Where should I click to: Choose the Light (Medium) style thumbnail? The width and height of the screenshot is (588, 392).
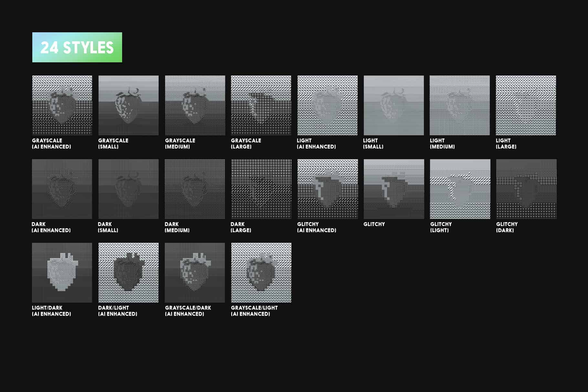(x=459, y=105)
